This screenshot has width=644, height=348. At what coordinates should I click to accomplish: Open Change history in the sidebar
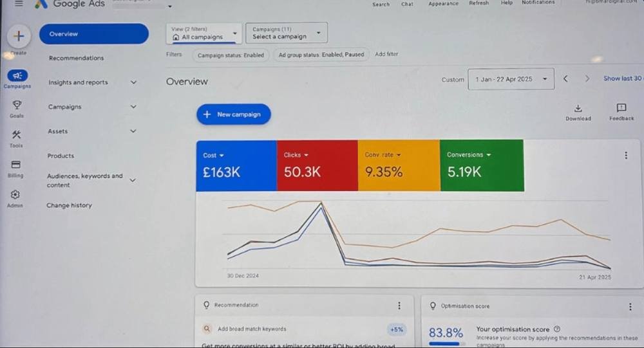point(69,205)
